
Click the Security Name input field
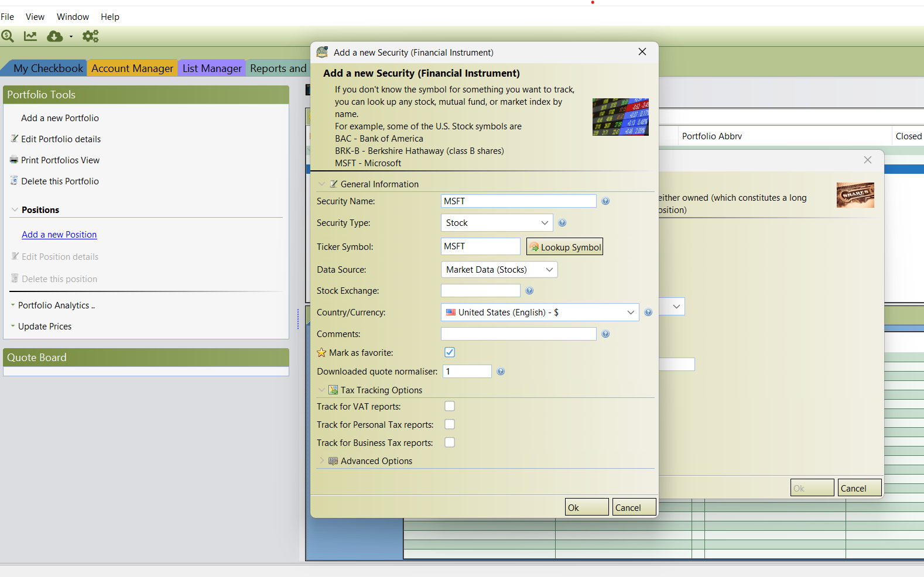[x=519, y=201]
